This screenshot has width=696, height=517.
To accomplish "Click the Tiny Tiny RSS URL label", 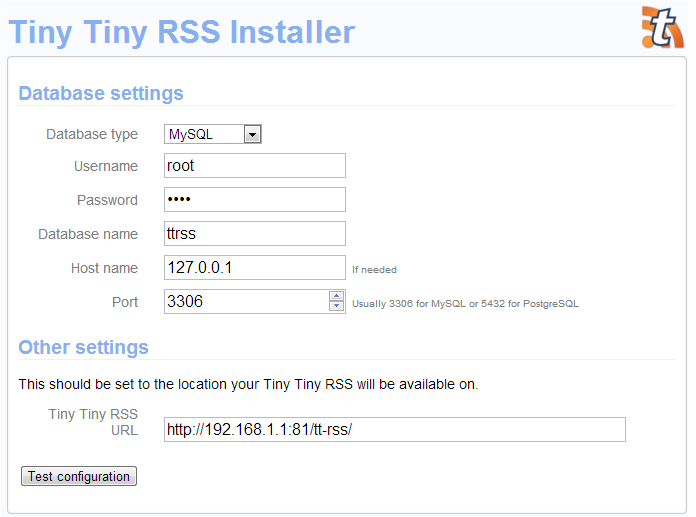I will pos(93,422).
